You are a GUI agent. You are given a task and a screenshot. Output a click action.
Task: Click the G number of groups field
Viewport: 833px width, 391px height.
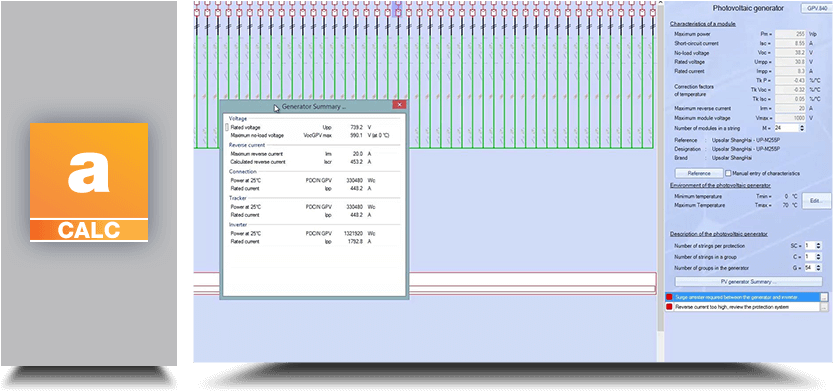809,268
